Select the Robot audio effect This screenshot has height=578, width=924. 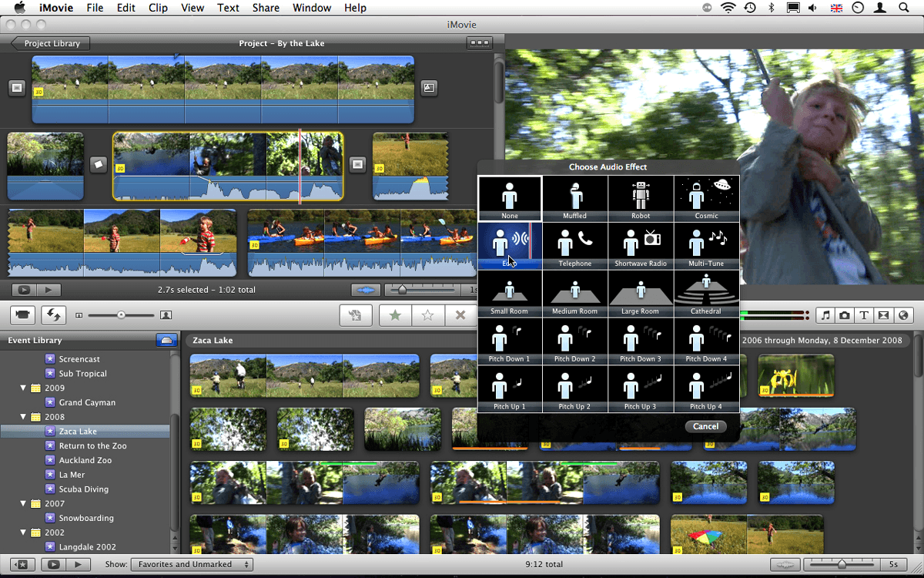641,199
